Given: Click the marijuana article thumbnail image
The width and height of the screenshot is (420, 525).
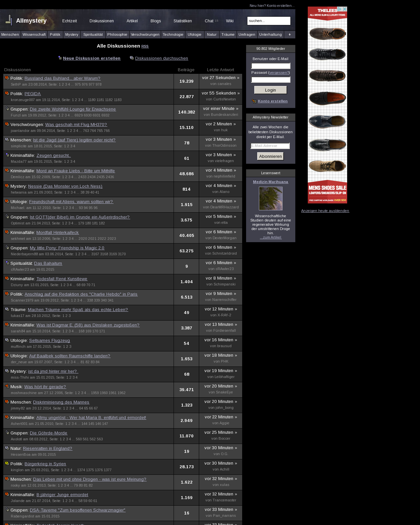Looking at the screenshot, I should click(271, 199).
